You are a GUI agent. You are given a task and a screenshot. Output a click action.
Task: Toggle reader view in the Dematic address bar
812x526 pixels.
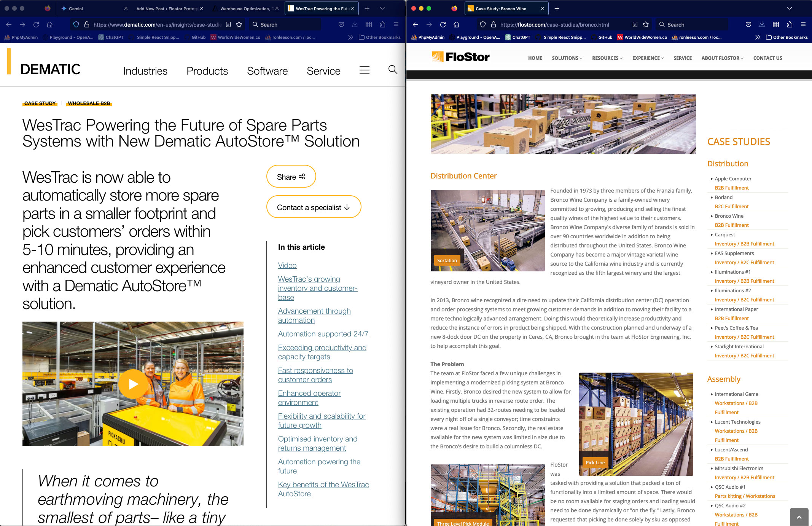[228, 25]
